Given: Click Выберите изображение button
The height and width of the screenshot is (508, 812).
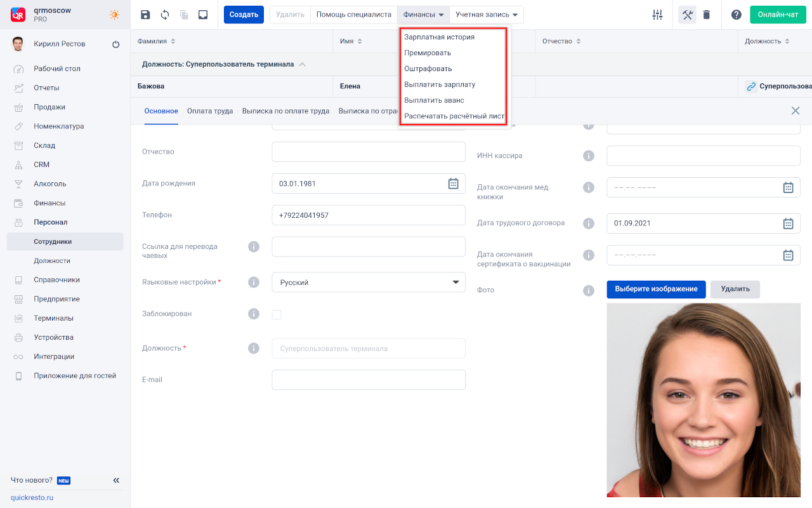Looking at the screenshot, I should 657,289.
